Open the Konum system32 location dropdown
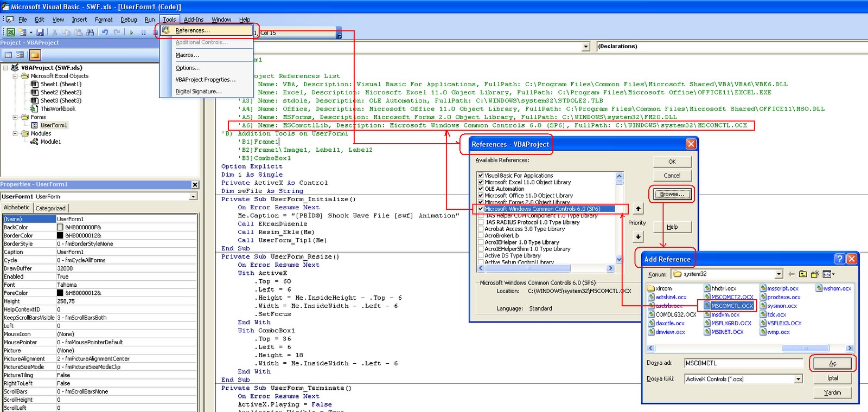868x412 pixels. 779,274
